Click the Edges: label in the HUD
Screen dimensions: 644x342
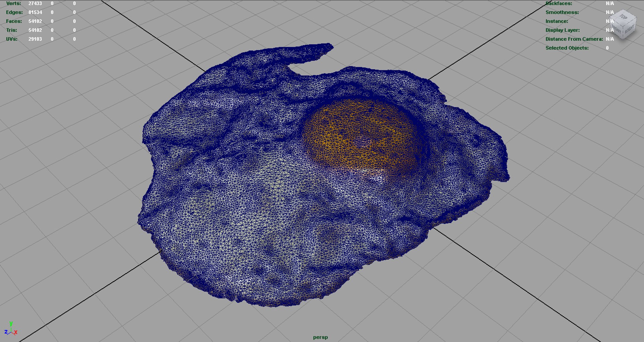pos(14,12)
